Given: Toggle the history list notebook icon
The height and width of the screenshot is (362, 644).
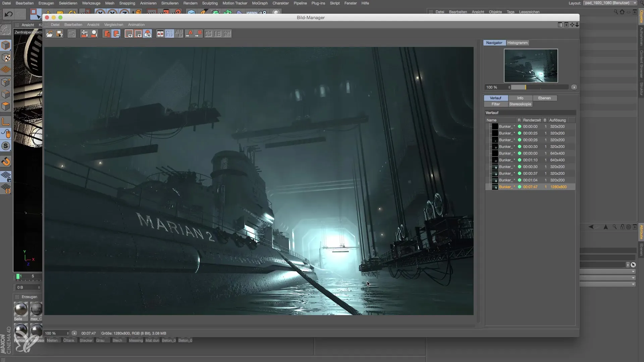Looking at the screenshot, I should 116,34.
